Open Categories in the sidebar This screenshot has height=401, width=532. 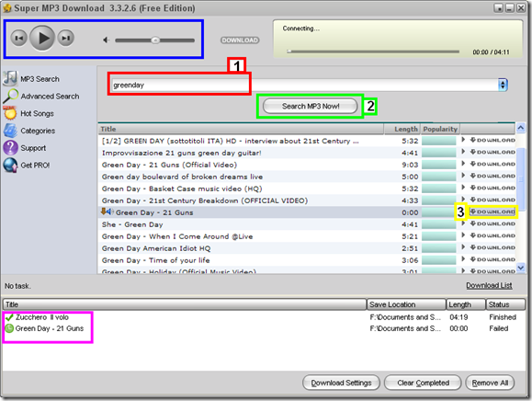tap(38, 131)
